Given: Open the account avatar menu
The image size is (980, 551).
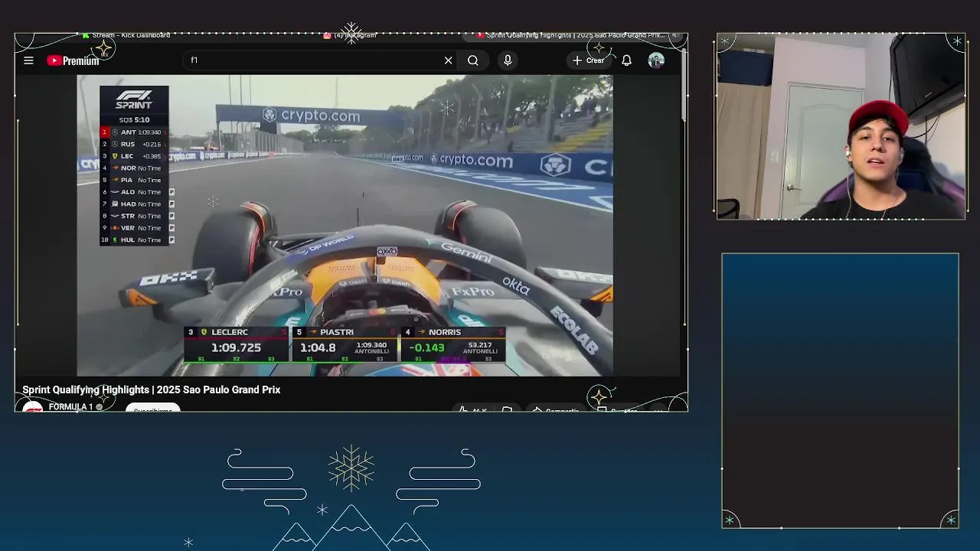Looking at the screenshot, I should 656,60.
